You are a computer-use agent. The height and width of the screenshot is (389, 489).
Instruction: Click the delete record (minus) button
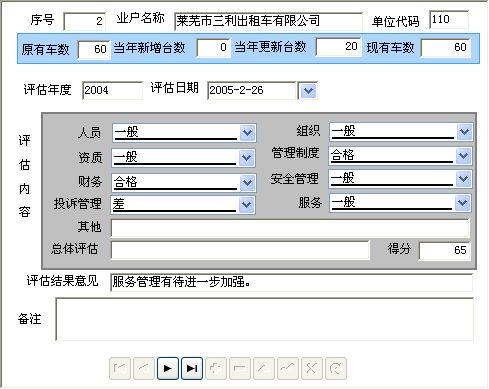coord(240,368)
